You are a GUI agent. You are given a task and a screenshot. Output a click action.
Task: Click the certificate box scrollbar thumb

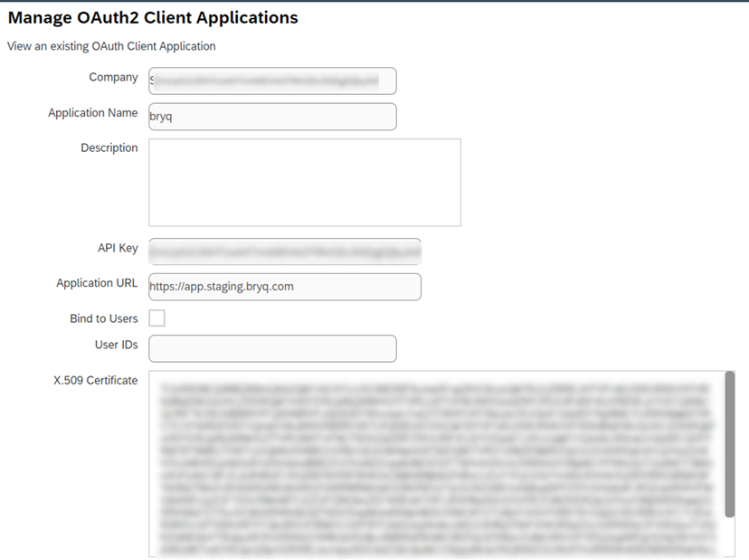[729, 443]
